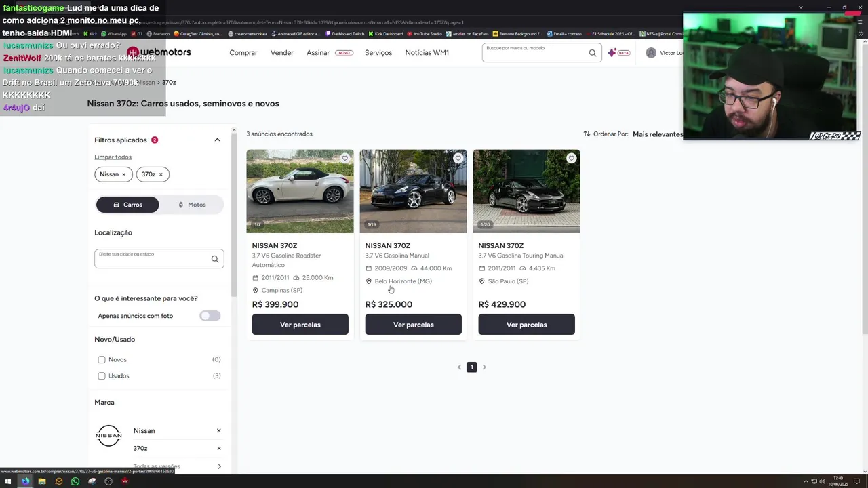Click the location search magnifier icon
The height and width of the screenshot is (488, 868).
click(x=215, y=259)
